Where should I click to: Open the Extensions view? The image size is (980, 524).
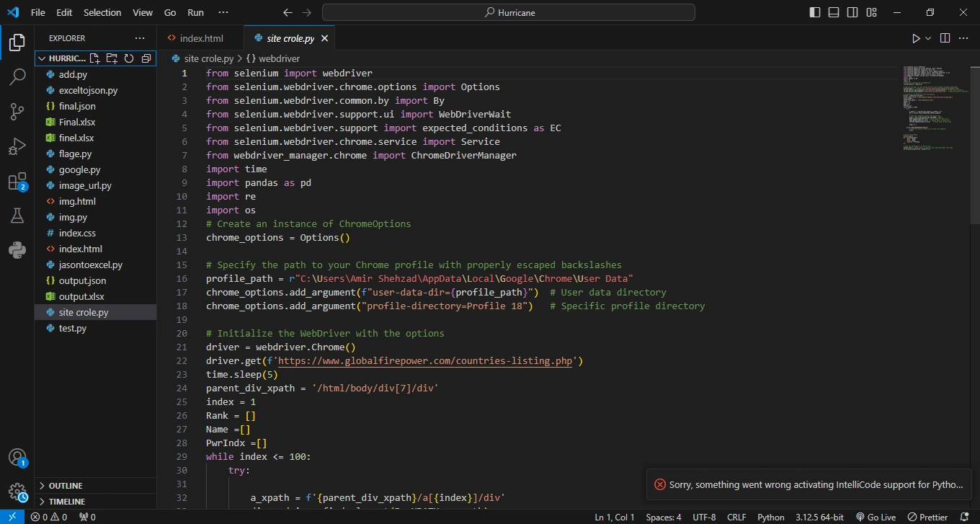[17, 182]
